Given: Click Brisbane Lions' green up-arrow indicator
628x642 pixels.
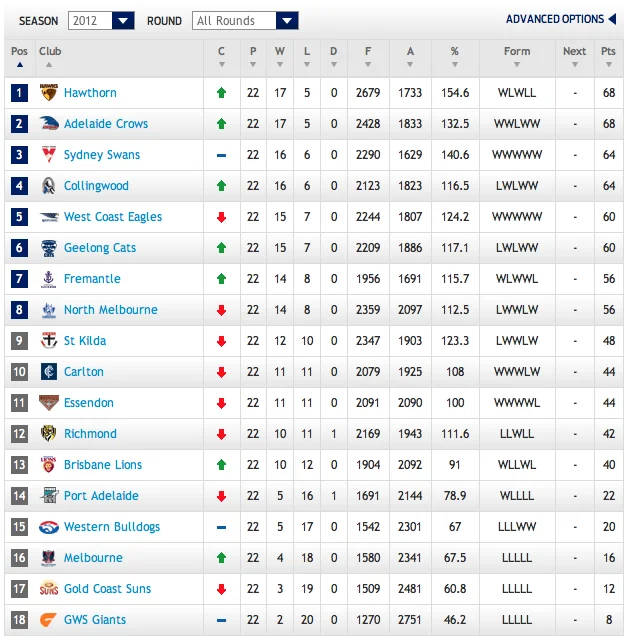Looking at the screenshot, I should (x=221, y=465).
